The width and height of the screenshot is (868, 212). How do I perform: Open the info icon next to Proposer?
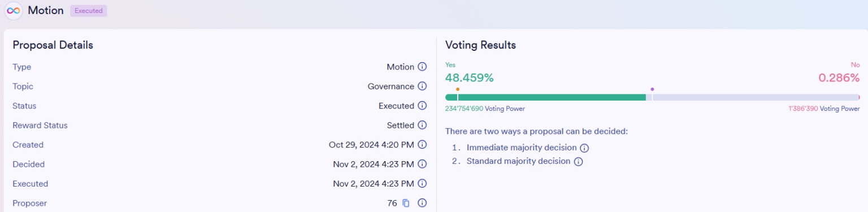(422, 203)
